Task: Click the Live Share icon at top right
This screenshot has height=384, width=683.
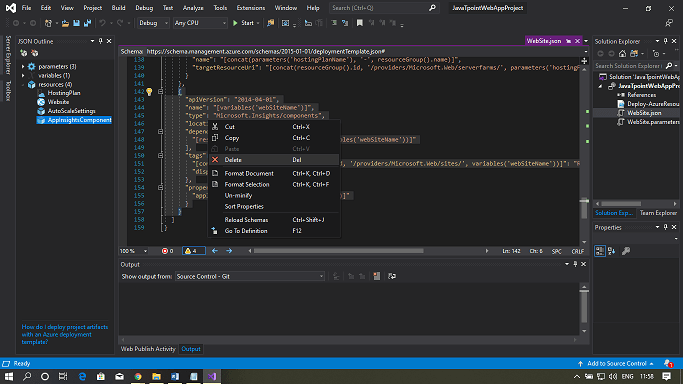Action: pyautogui.click(x=669, y=23)
